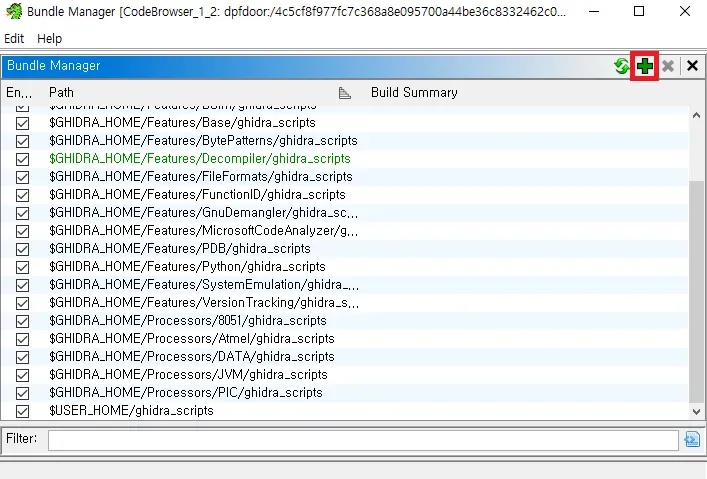This screenshot has width=707, height=479.
Task: Toggle checkbox for $USER_HOME/ghidra_scripts
Action: 22,411
